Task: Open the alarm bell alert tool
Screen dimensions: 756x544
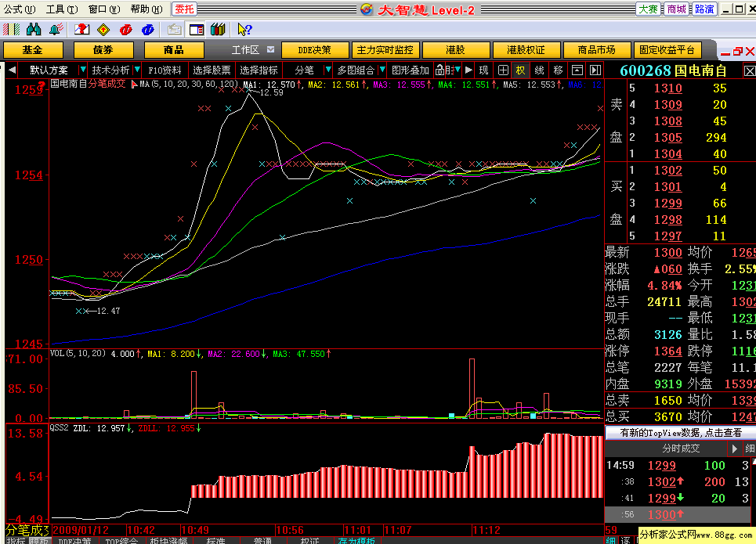Action: point(56,30)
